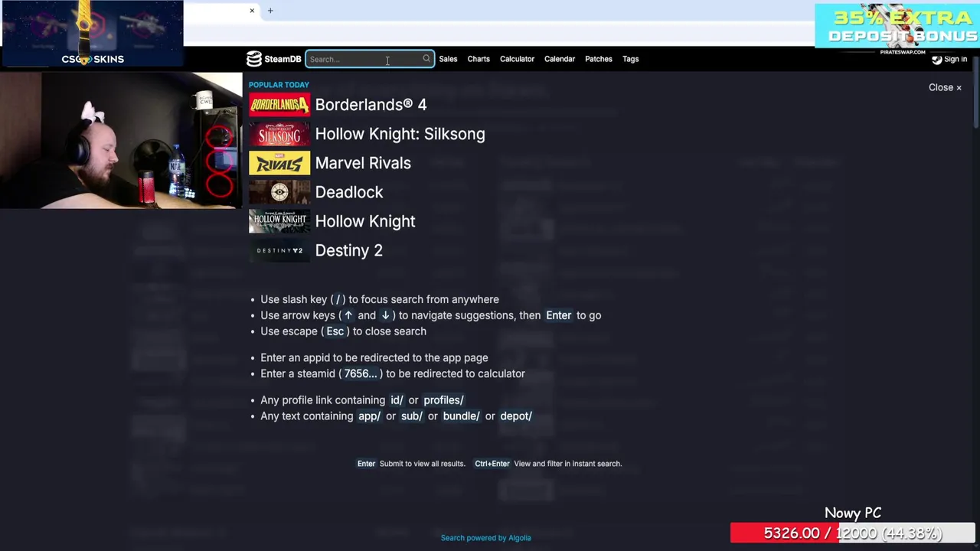The height and width of the screenshot is (551, 980).
Task: Click the CSGO Skins banner
Action: (92, 34)
